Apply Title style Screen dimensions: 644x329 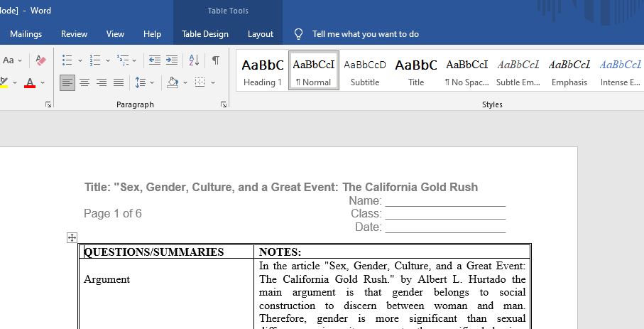coord(416,71)
